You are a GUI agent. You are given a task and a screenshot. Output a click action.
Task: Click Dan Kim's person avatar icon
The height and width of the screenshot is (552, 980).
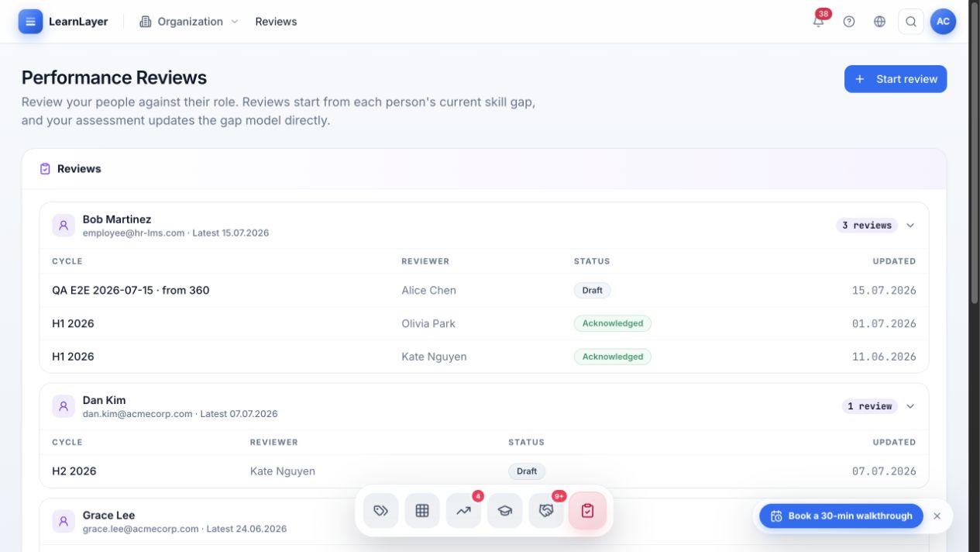64,406
